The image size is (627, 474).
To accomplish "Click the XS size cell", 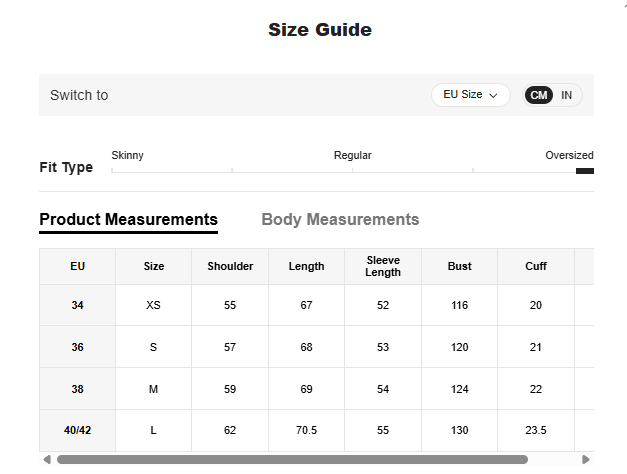I will coord(153,306).
